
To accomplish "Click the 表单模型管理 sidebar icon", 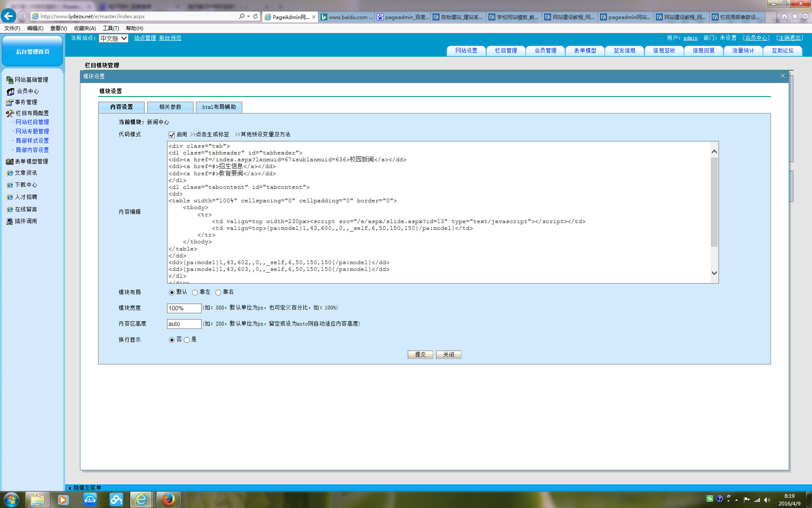I will tap(9, 161).
